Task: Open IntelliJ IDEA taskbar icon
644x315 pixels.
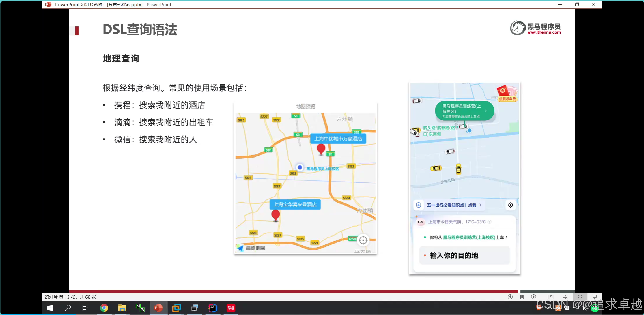Action: 213,308
